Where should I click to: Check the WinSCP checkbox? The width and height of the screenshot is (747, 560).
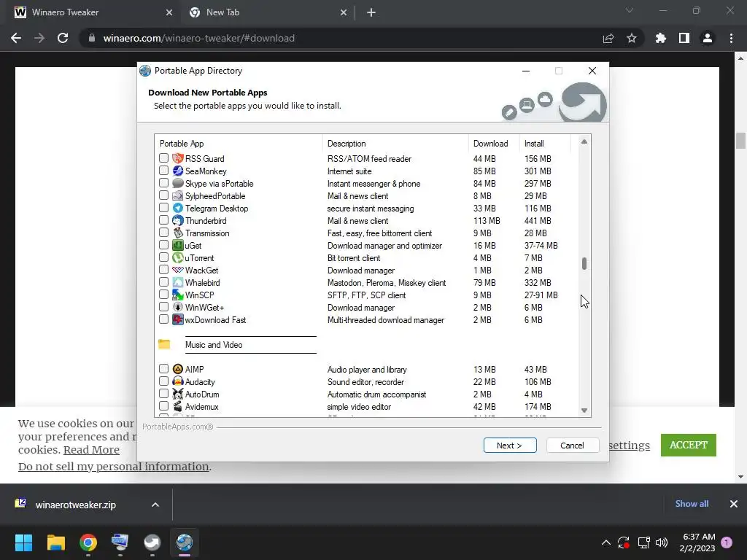pyautogui.click(x=163, y=294)
